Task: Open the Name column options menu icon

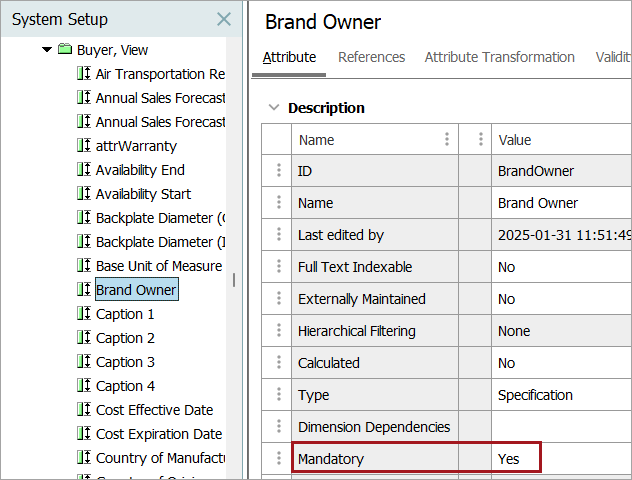Action: click(447, 140)
